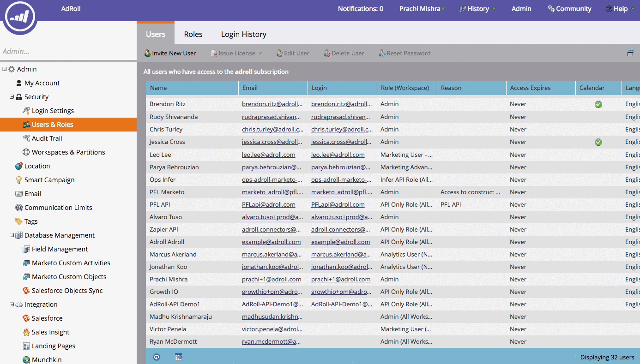Switch to the Login History tab
The image size is (640, 364).
pyautogui.click(x=243, y=34)
